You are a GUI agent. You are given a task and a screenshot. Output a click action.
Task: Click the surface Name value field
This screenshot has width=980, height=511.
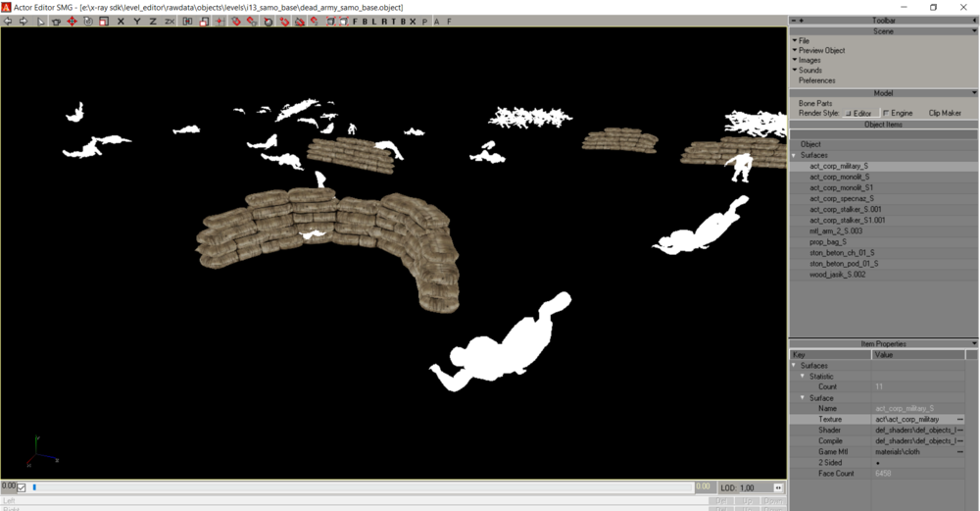(x=918, y=408)
